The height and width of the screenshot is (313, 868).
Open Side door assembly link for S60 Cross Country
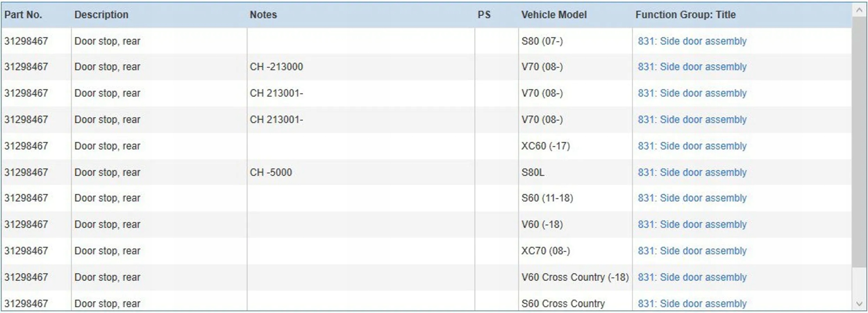pos(692,303)
